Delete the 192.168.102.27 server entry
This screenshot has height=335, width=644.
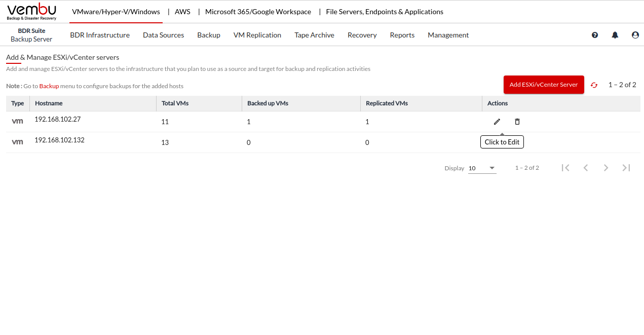(x=517, y=122)
